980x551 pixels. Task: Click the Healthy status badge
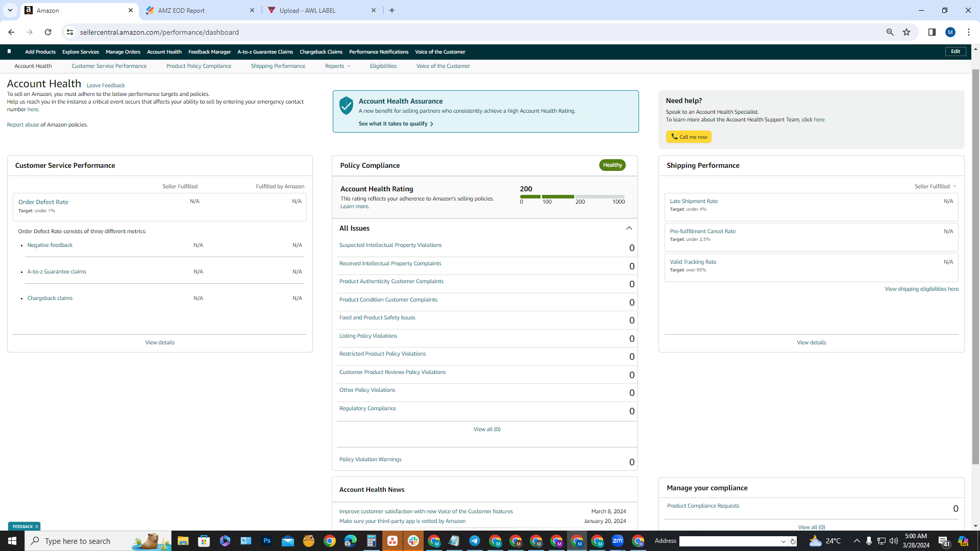pyautogui.click(x=612, y=165)
